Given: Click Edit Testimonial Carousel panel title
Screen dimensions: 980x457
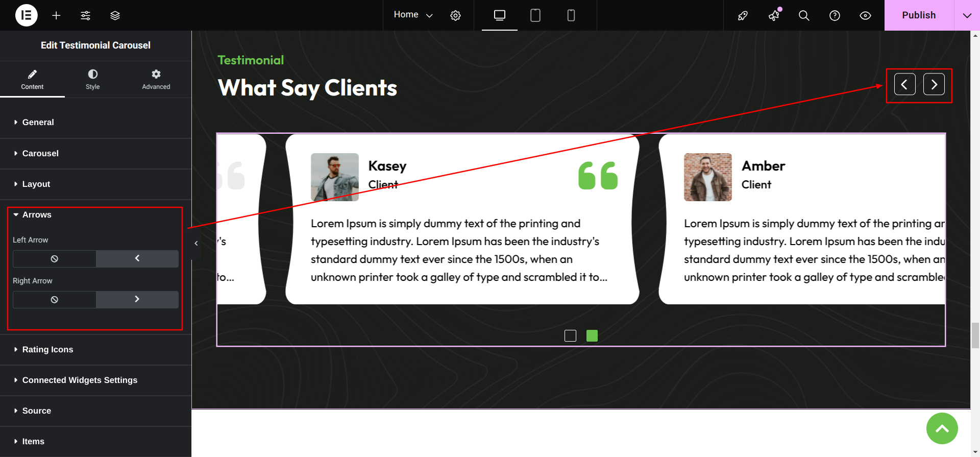Looking at the screenshot, I should 95,45.
